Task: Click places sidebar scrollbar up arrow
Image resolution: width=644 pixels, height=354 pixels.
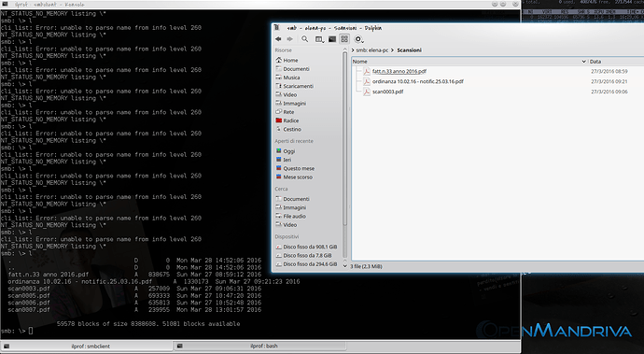Action: coord(344,50)
